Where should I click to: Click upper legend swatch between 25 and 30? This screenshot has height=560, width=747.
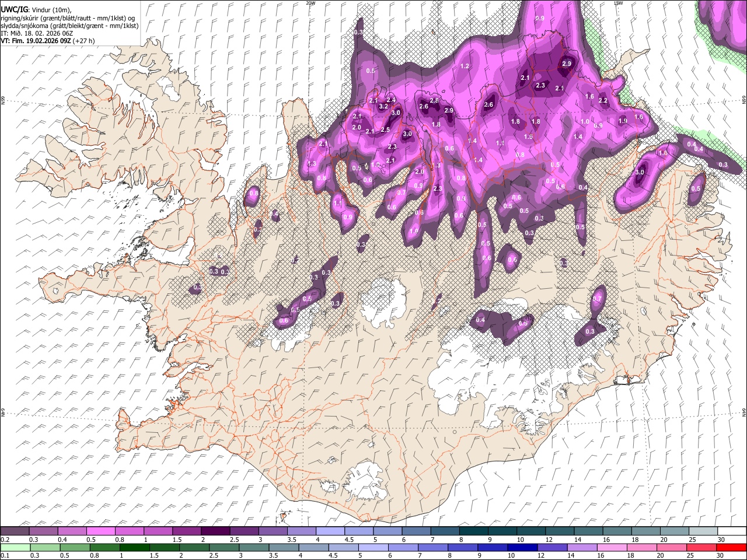click(x=704, y=531)
